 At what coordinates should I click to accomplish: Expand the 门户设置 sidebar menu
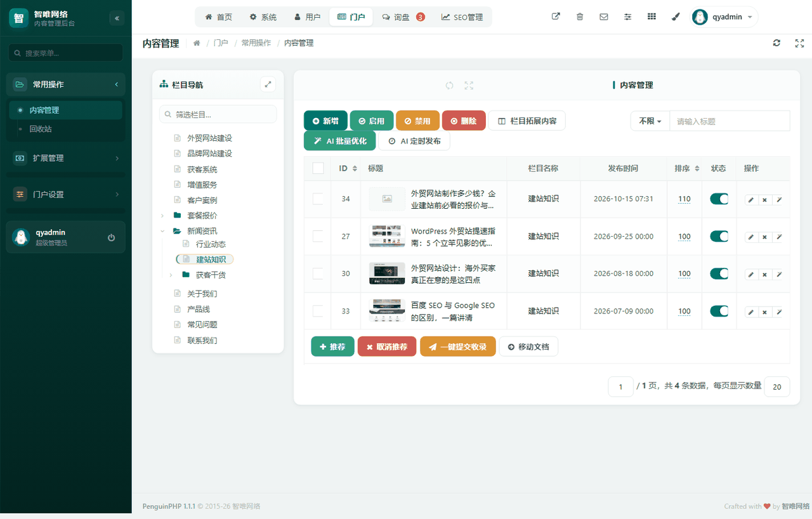pos(66,194)
